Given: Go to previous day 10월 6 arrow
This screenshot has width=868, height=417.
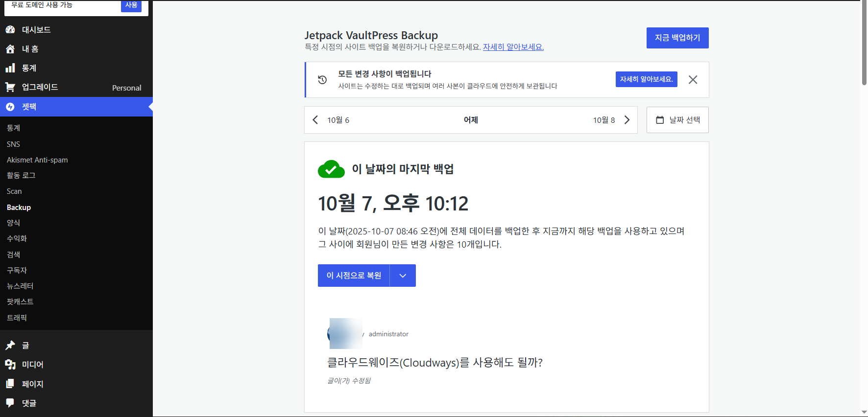Looking at the screenshot, I should pyautogui.click(x=315, y=120).
